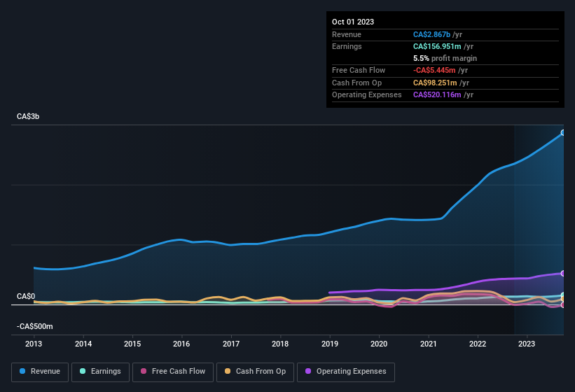575x392 pixels.
Task: Toggle the Cash From Op legend label
Action: pos(260,372)
